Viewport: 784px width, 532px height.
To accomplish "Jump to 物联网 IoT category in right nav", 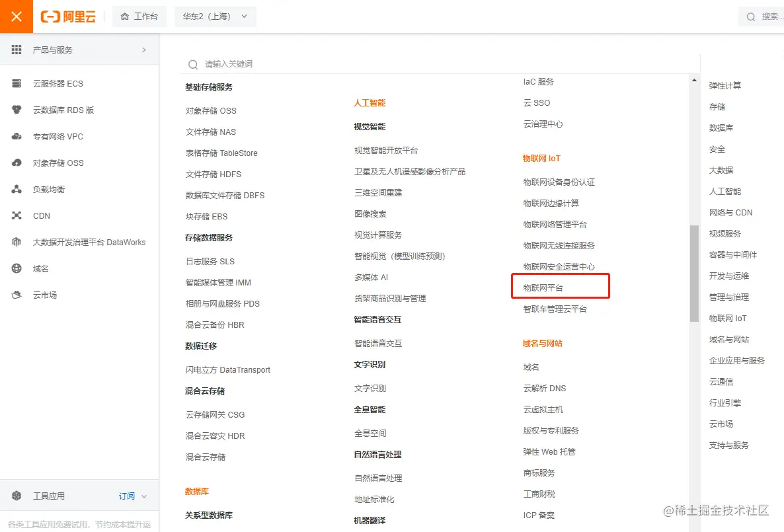I will (728, 318).
